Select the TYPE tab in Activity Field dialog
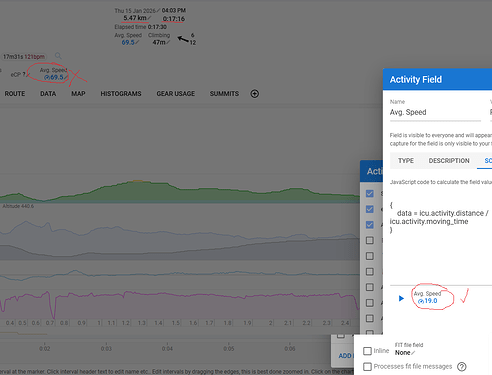The width and height of the screenshot is (492, 375). pyautogui.click(x=406, y=161)
